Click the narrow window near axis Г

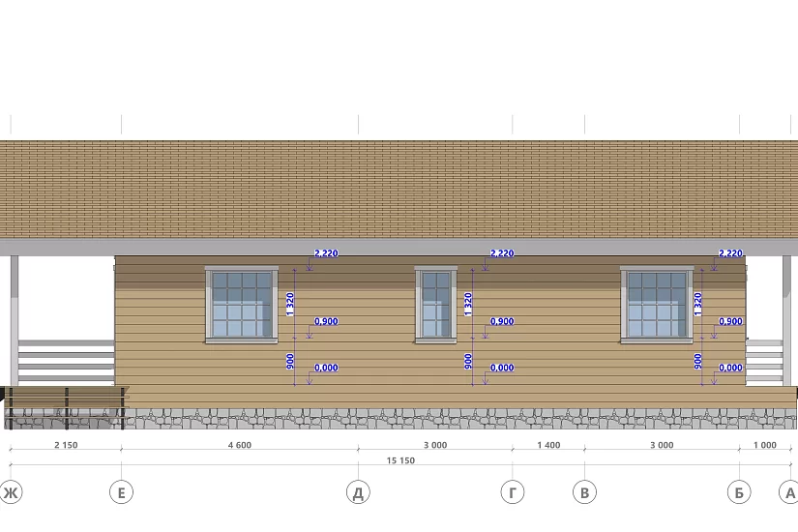click(x=436, y=304)
